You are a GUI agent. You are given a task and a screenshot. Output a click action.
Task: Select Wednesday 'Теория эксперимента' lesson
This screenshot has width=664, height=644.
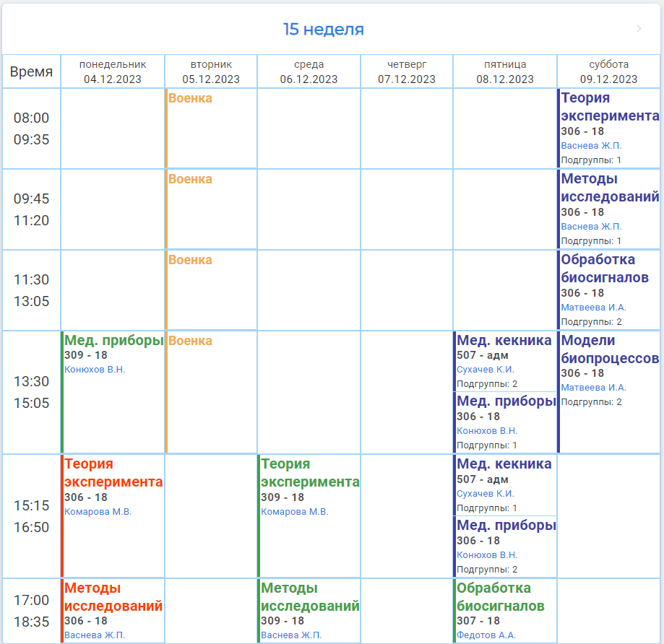tap(309, 473)
